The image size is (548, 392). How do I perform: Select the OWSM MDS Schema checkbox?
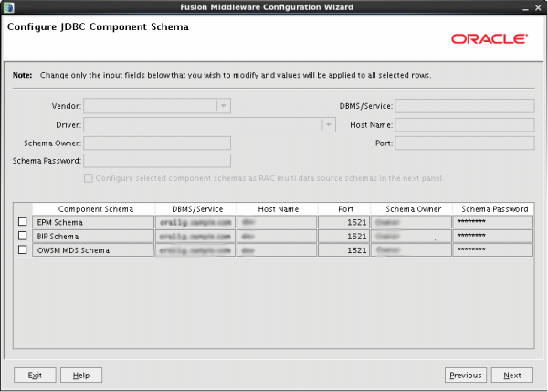point(22,249)
